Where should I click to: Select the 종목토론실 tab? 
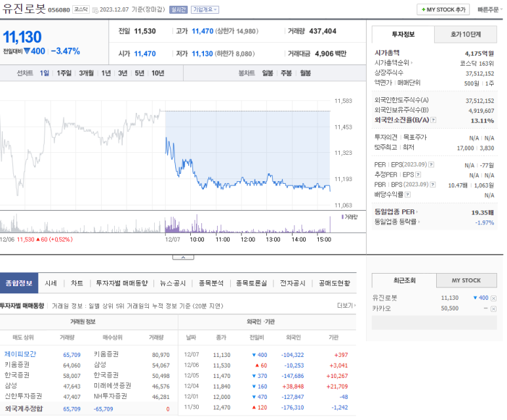(x=252, y=283)
